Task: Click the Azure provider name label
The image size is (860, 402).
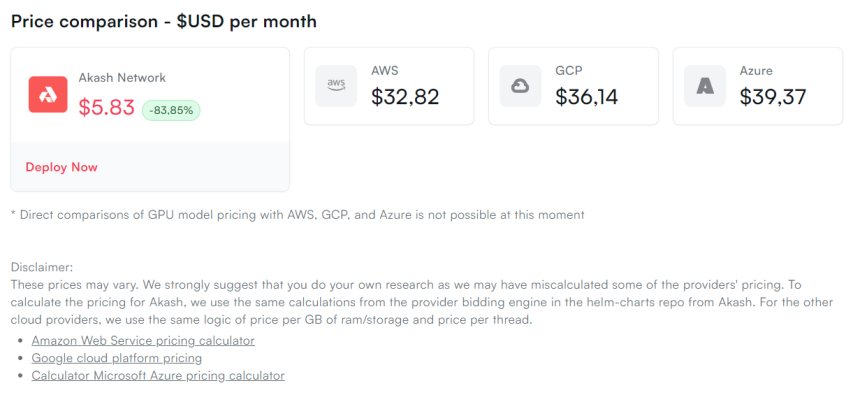Action: click(756, 71)
